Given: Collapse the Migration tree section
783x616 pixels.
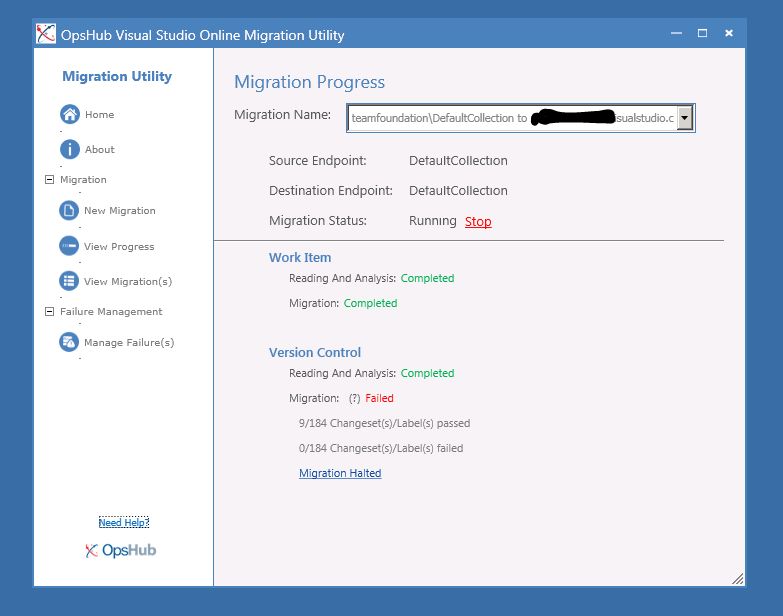Looking at the screenshot, I should click(x=49, y=179).
